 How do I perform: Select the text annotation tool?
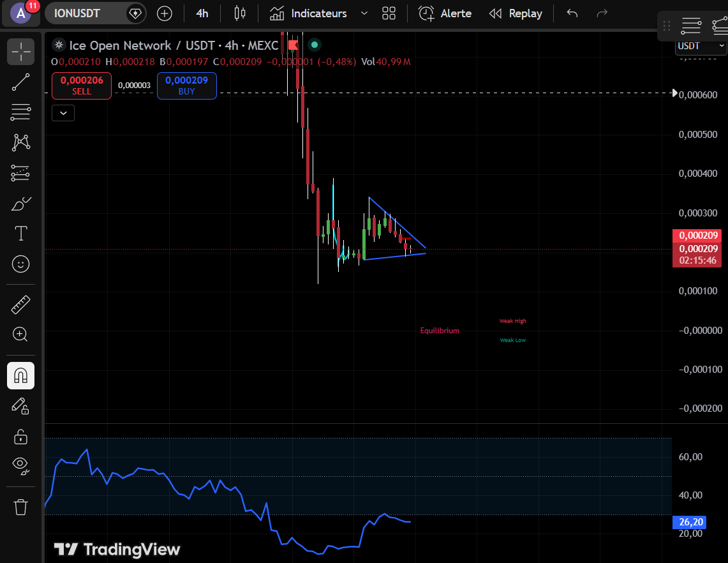(x=20, y=234)
